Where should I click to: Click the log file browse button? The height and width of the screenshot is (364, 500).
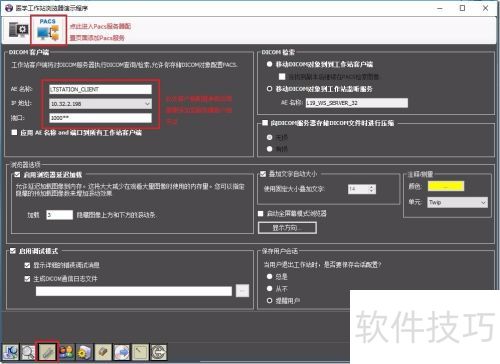pyautogui.click(x=242, y=291)
